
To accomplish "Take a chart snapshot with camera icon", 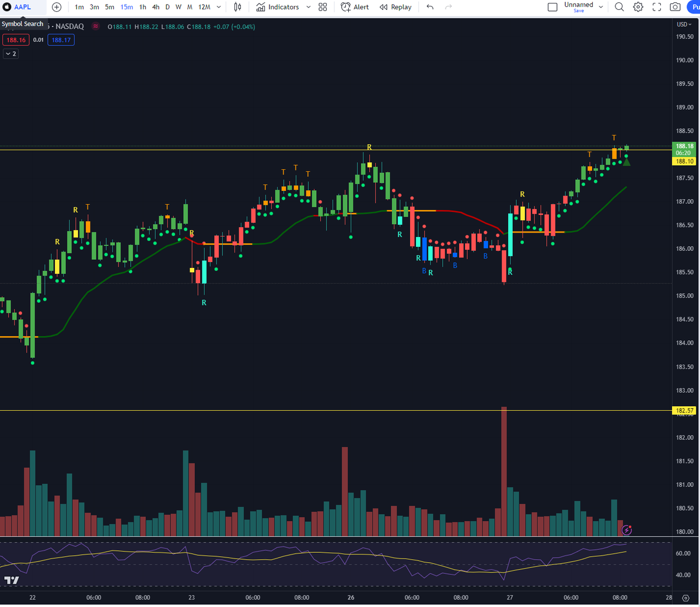I will (x=675, y=7).
